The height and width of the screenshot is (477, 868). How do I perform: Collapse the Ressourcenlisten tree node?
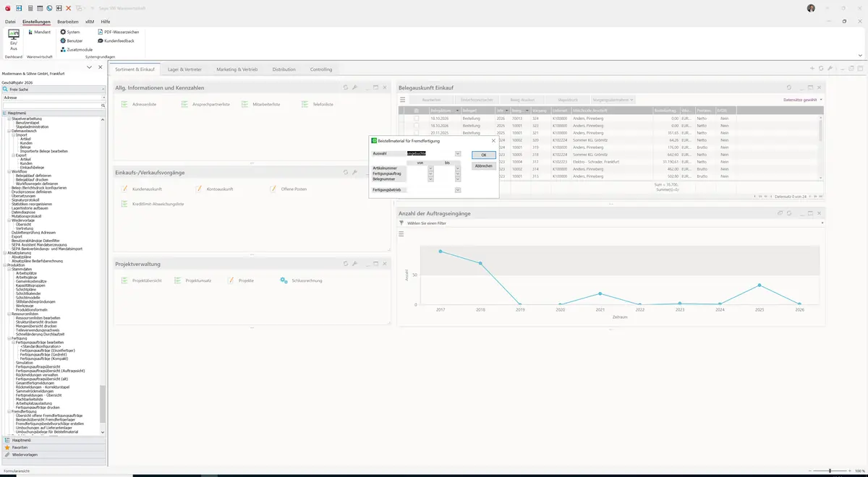click(x=9, y=314)
